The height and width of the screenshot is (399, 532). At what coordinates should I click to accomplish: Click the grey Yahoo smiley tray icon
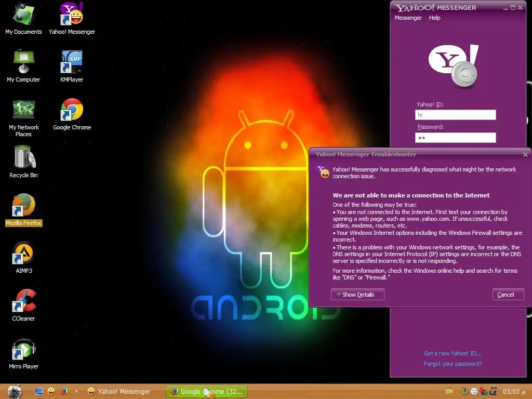pyautogui.click(x=474, y=391)
